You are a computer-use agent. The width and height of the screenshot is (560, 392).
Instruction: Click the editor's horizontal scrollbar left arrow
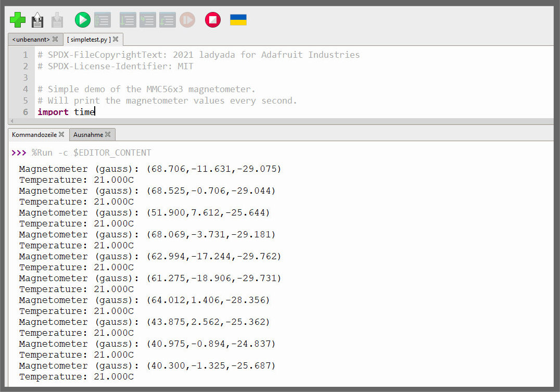pyautogui.click(x=11, y=121)
